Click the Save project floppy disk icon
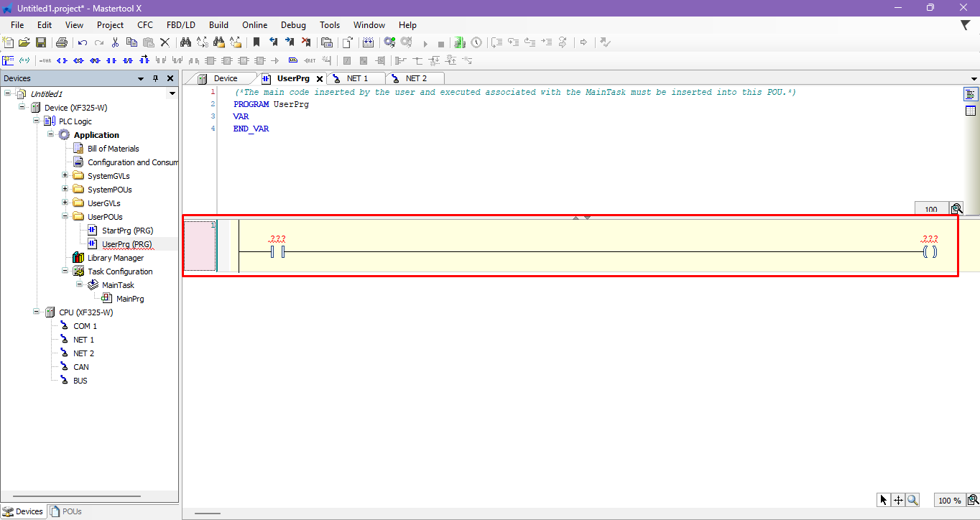The image size is (980, 520). coord(41,43)
